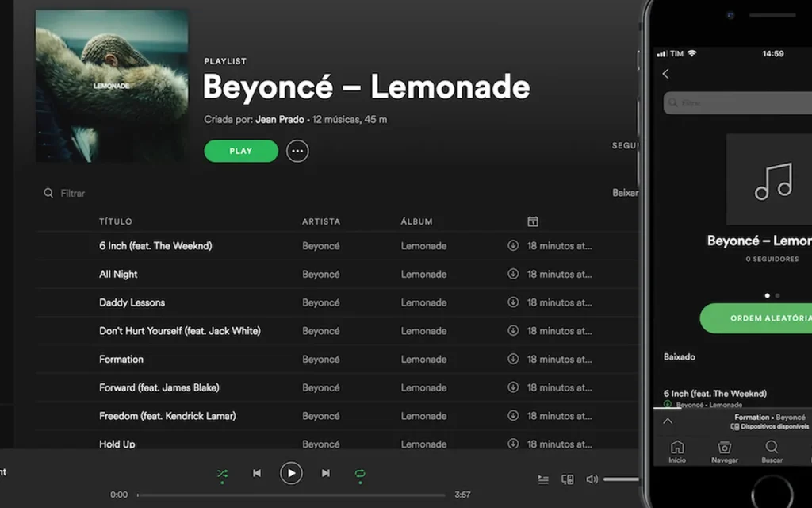Open Beyoncé artist link in 6 Inch row
Viewport: 812px width, 508px height.
point(321,246)
